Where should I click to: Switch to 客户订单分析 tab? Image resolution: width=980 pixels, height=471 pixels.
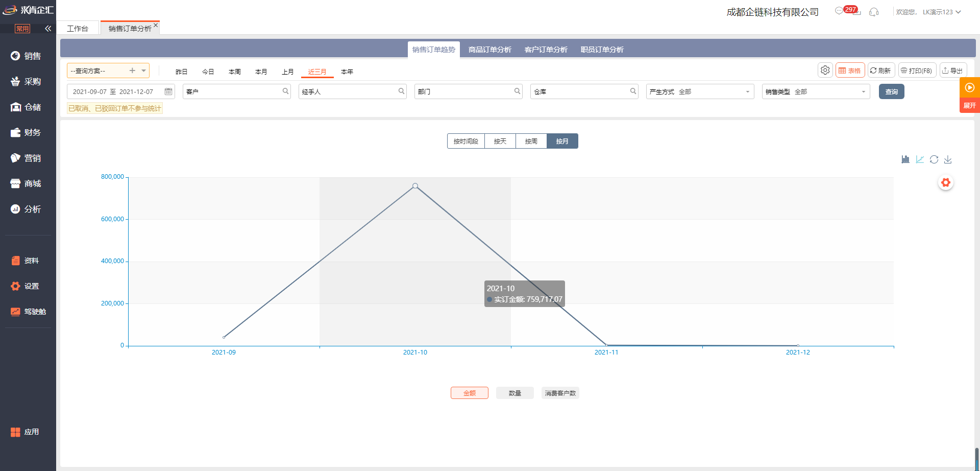[x=546, y=50]
